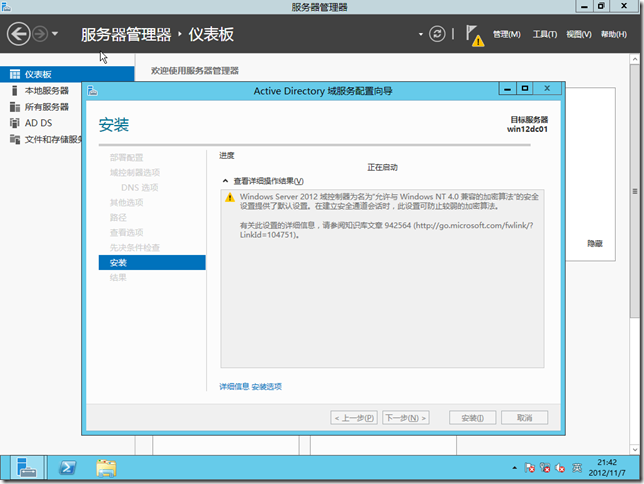
Task: Open the 管理(M) menu
Action: click(506, 35)
